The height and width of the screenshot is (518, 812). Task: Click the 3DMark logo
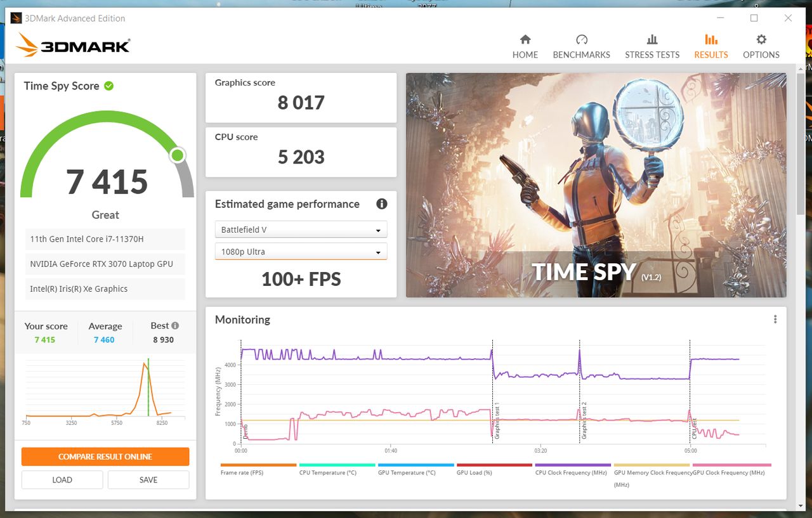73,45
